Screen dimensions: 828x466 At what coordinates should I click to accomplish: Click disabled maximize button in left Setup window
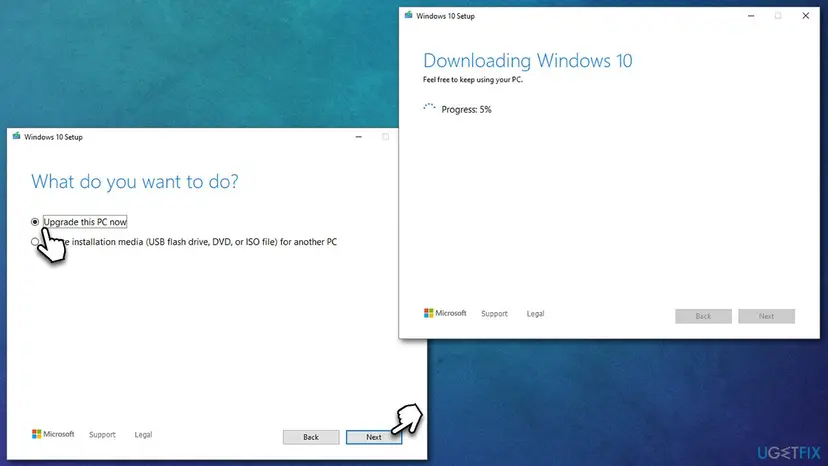[385, 137]
